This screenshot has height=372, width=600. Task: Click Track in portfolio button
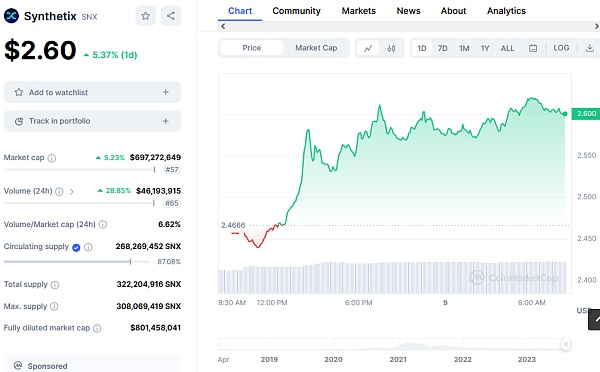(x=92, y=121)
